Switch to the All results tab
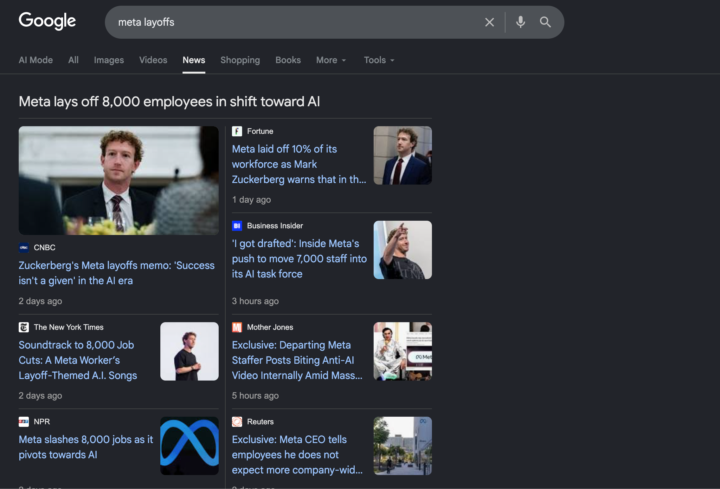 [x=73, y=60]
